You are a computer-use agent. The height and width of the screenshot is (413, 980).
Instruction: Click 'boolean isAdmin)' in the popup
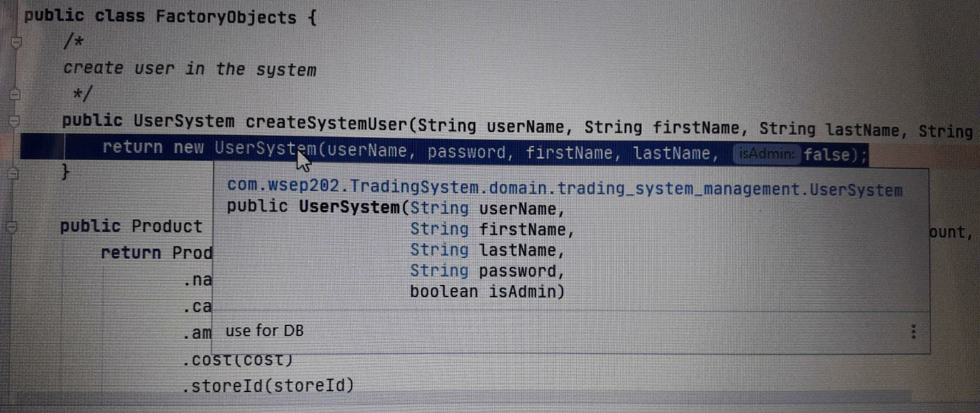487,292
